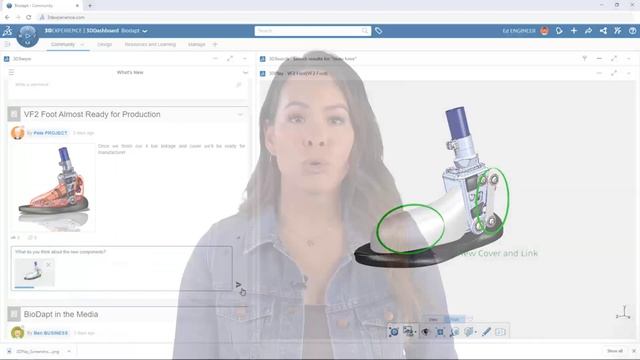Click the 3DSwym widget icon
The height and width of the screenshot is (360, 640).
coord(7,59)
